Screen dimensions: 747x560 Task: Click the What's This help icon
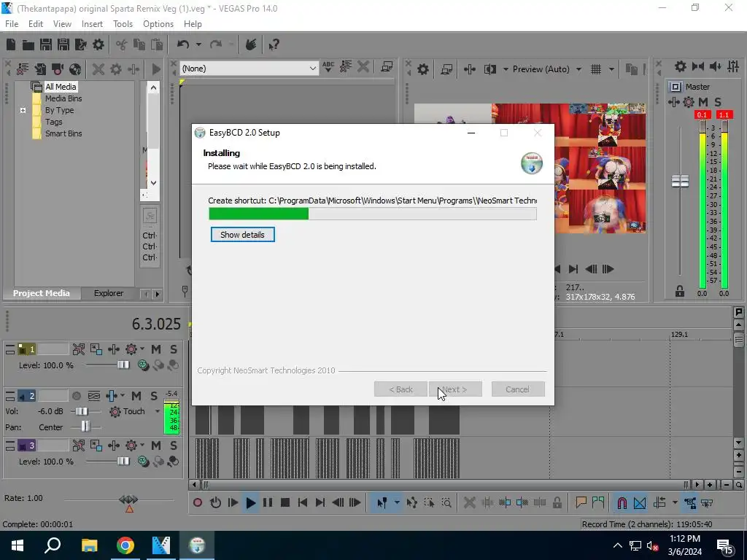(x=274, y=44)
